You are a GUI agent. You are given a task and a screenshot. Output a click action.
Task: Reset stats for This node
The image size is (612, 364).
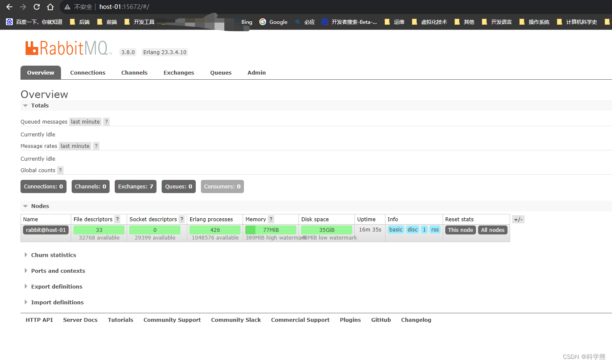click(461, 230)
